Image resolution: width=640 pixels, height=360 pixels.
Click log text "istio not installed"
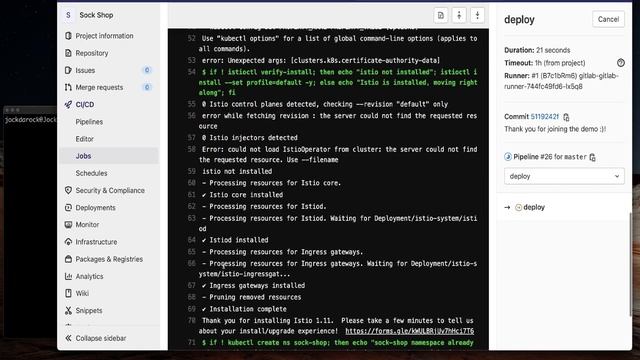point(237,171)
